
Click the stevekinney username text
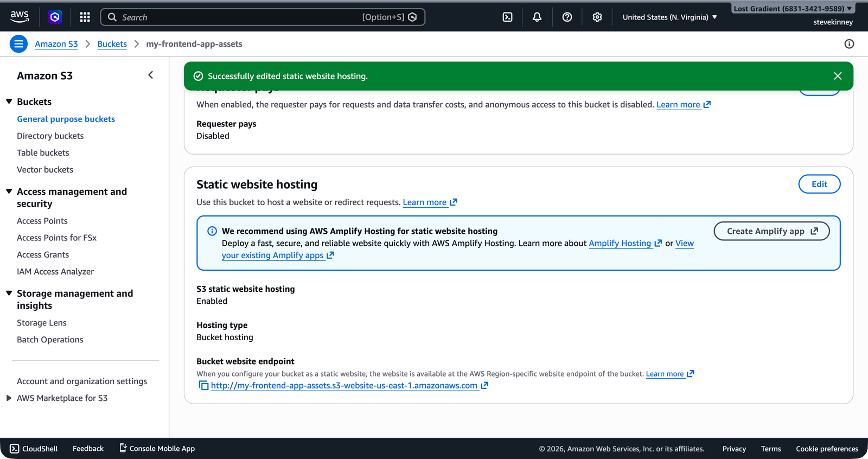pos(833,22)
